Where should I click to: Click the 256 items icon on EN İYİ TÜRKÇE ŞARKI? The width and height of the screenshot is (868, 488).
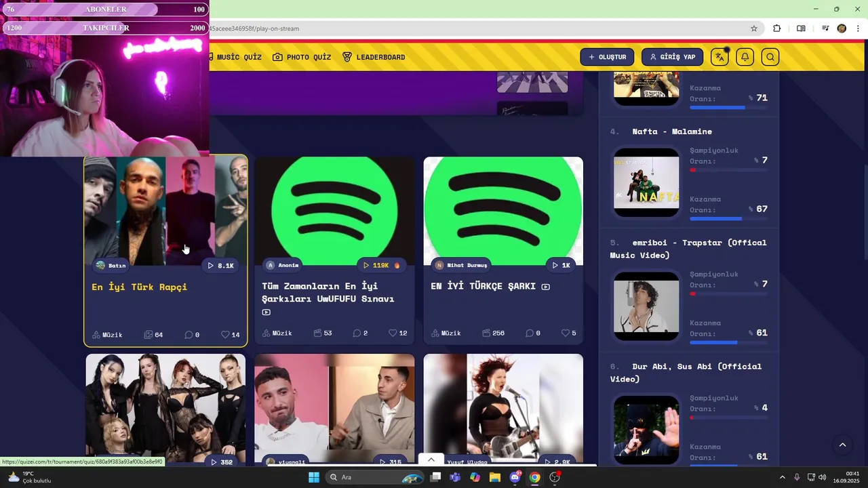pos(486,333)
